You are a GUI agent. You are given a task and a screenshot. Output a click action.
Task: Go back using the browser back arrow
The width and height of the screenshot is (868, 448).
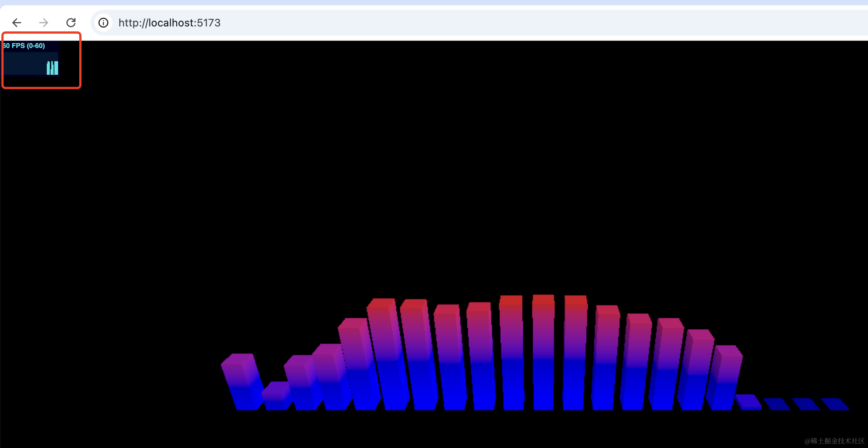click(x=17, y=23)
